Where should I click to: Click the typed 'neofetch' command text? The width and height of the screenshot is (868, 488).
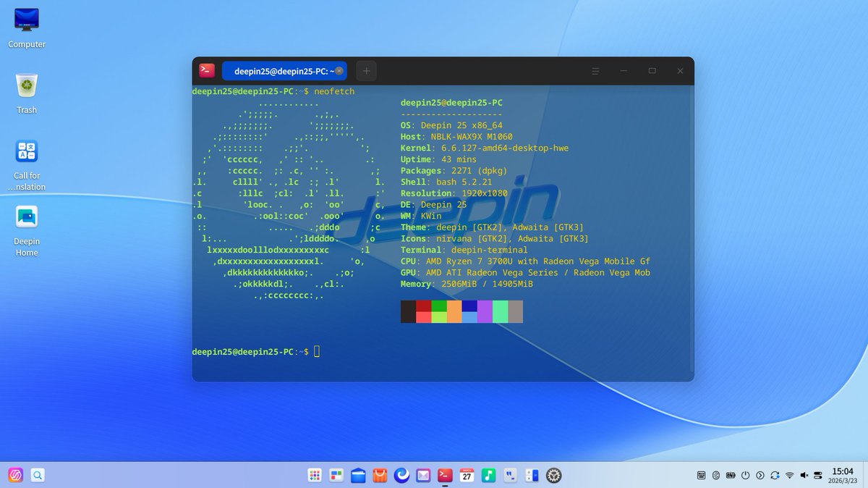coord(334,92)
